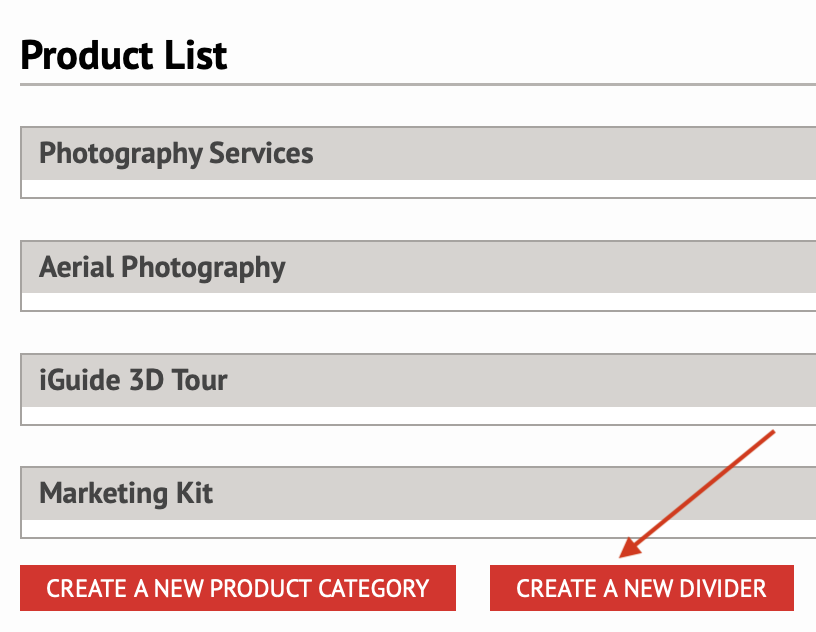Screen dimensions: 816x632
Task: Expand the Aerial Photography category
Action: click(x=418, y=267)
